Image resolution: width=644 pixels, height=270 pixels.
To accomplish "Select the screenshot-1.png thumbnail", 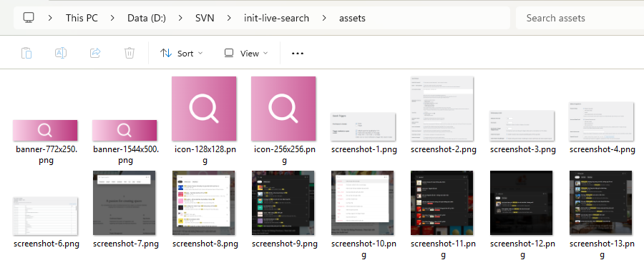I will click(363, 126).
